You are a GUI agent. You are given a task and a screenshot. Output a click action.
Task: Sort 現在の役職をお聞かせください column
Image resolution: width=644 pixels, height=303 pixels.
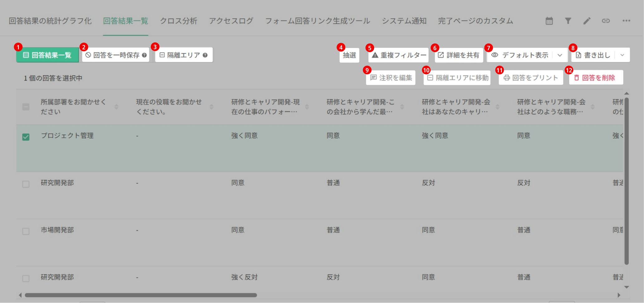[x=212, y=107]
